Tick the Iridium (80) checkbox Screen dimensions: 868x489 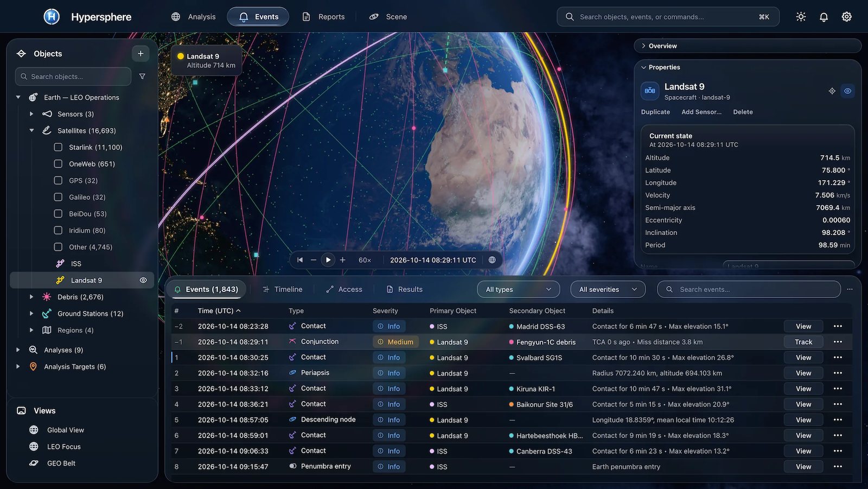click(x=58, y=230)
